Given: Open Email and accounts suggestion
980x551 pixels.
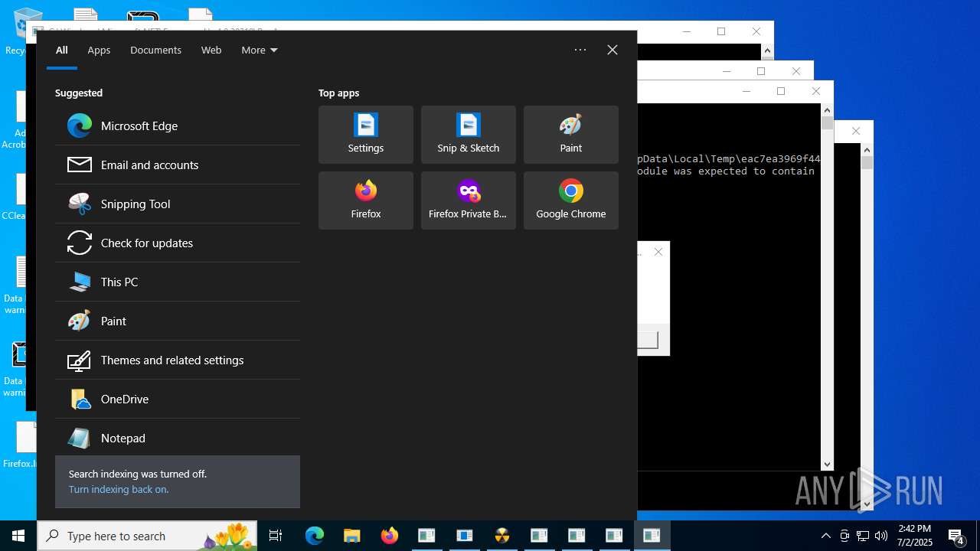Looking at the screenshot, I should pyautogui.click(x=178, y=165).
